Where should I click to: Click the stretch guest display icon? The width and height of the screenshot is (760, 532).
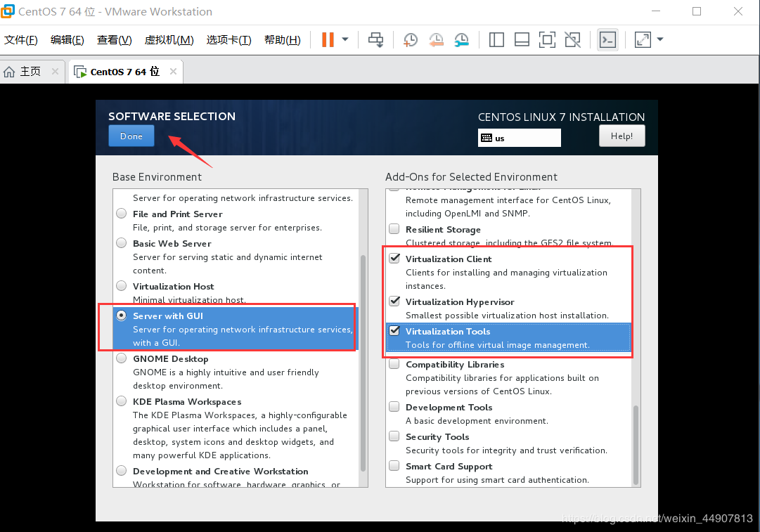643,40
